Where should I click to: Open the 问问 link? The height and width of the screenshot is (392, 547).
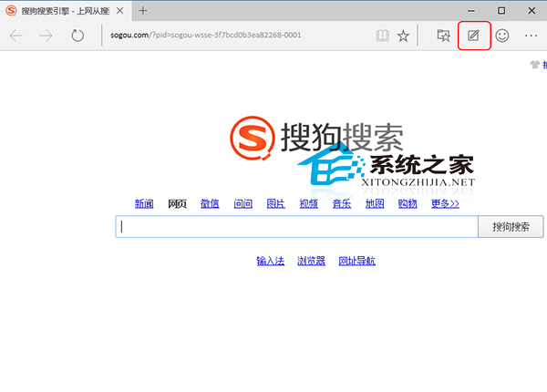[243, 203]
